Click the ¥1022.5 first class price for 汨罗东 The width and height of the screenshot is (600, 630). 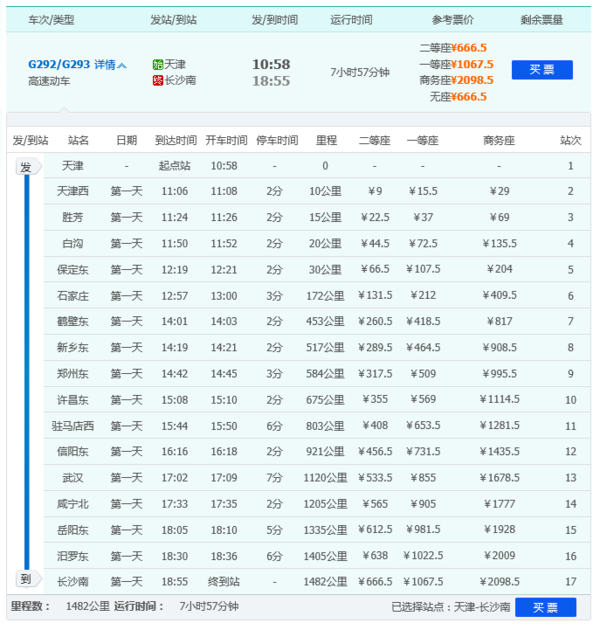[423, 556]
